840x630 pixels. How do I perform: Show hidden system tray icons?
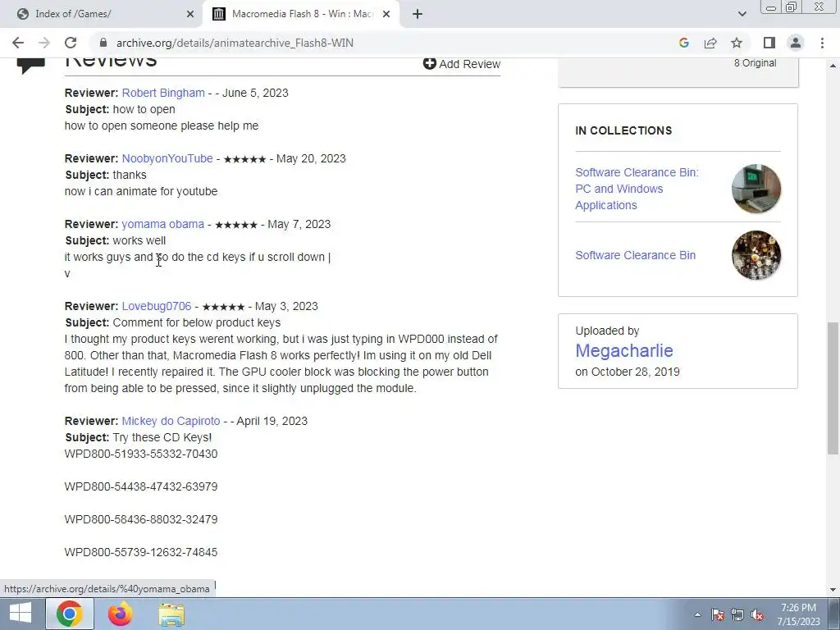(697, 614)
